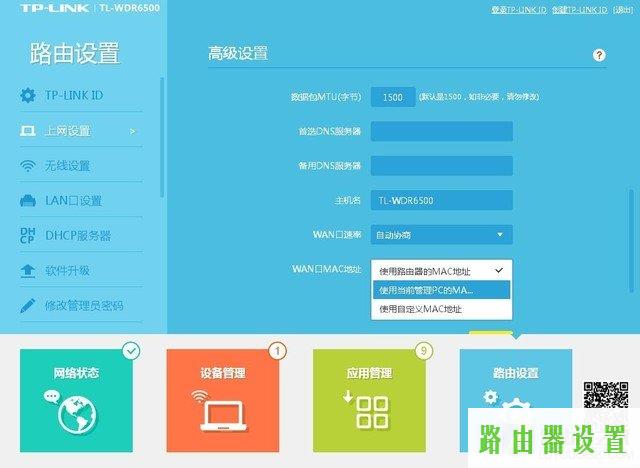The width and height of the screenshot is (640, 468).
Task: Open the 应用管理 tile
Action: pyautogui.click(x=369, y=400)
